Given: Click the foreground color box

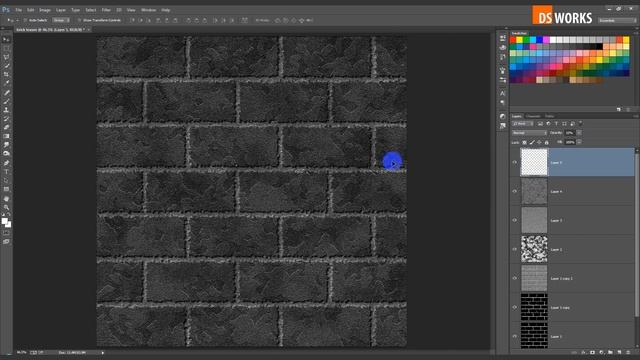Looking at the screenshot, I should [x=4, y=221].
